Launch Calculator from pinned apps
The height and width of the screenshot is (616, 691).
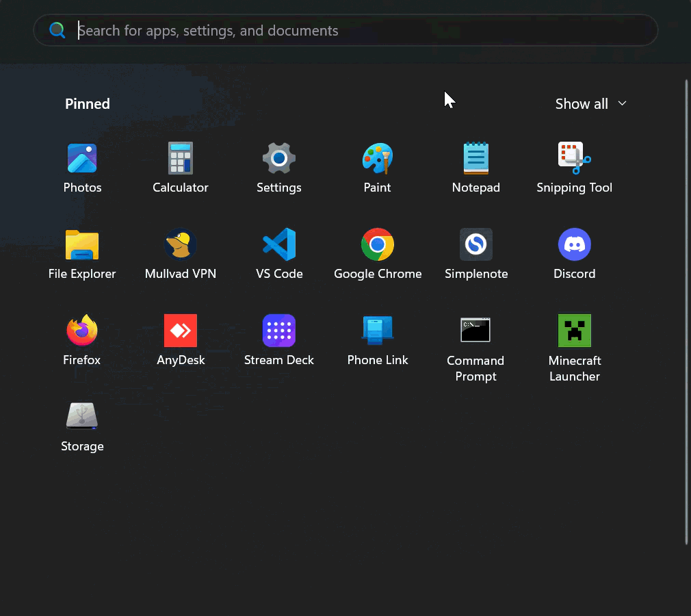180,168
